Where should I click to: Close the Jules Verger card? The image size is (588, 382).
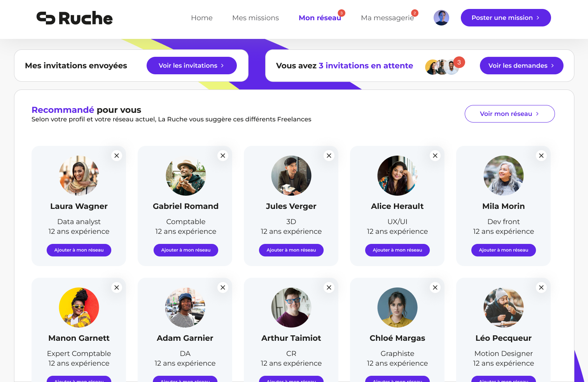click(329, 156)
